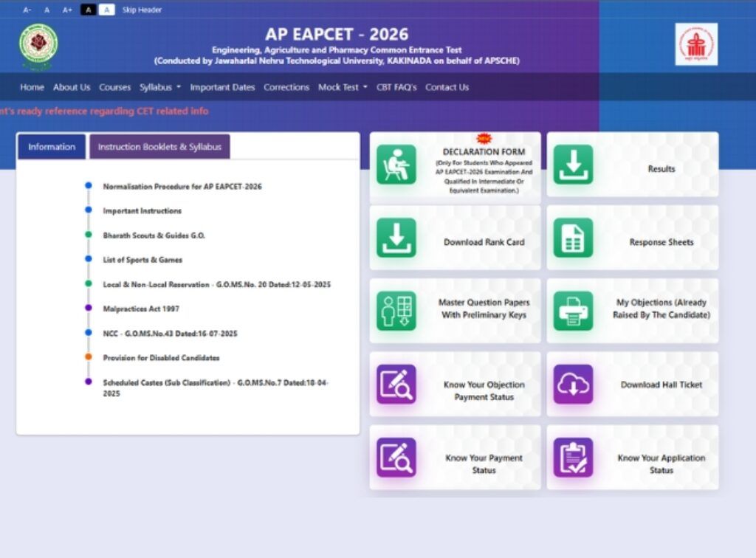756x558 pixels.
Task: Open Malpractices Act 1997 link
Action: 141,309
